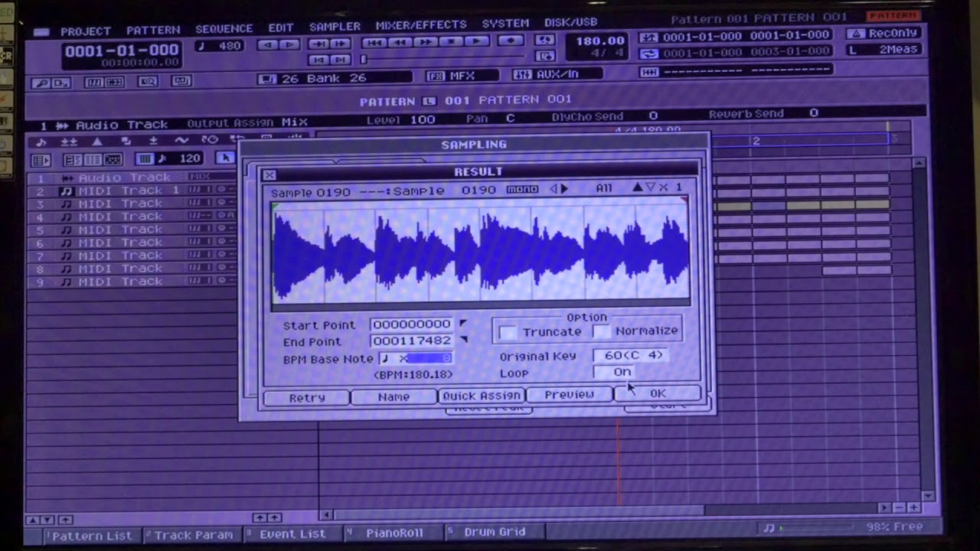980x551 pixels.
Task: Toggle the loop icon beside 0003-01-000
Action: tap(649, 54)
